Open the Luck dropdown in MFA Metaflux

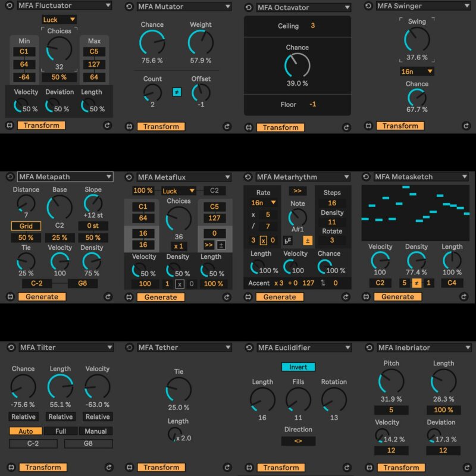coord(178,190)
